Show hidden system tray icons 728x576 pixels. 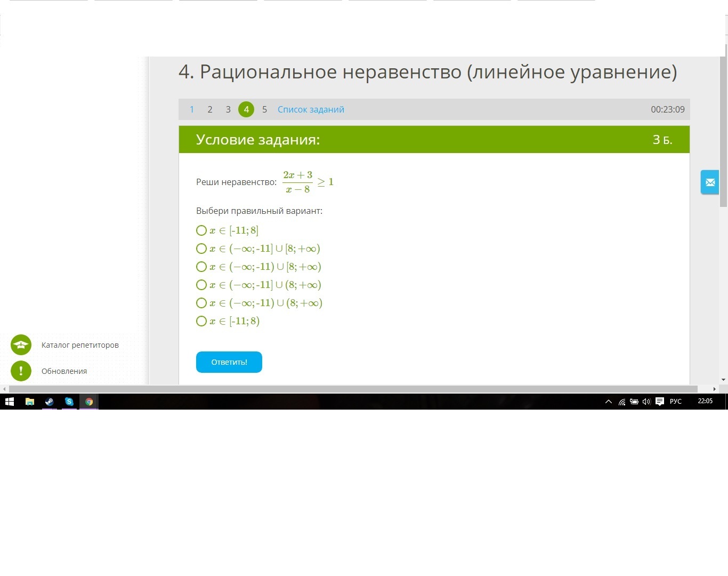[609, 402]
